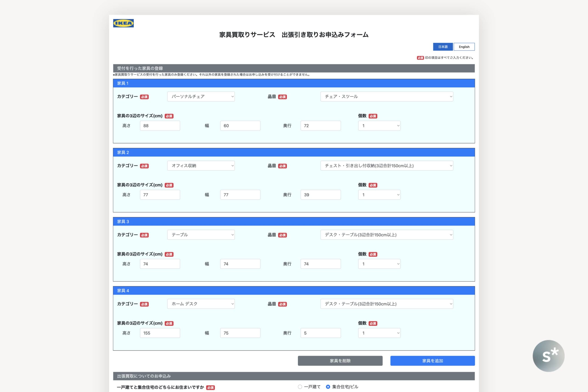Expand 家具 4 品目 dropdown
The width and height of the screenshot is (588, 392).
387,304
